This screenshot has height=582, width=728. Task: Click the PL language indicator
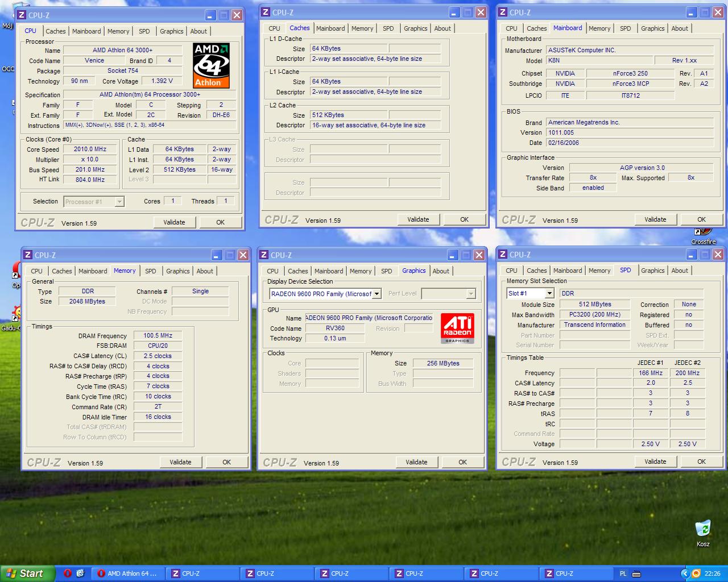point(623,574)
